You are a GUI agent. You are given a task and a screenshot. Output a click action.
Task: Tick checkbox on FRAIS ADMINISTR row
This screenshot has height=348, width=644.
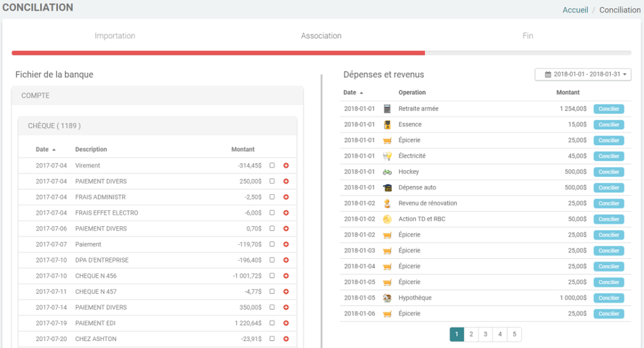tap(272, 197)
